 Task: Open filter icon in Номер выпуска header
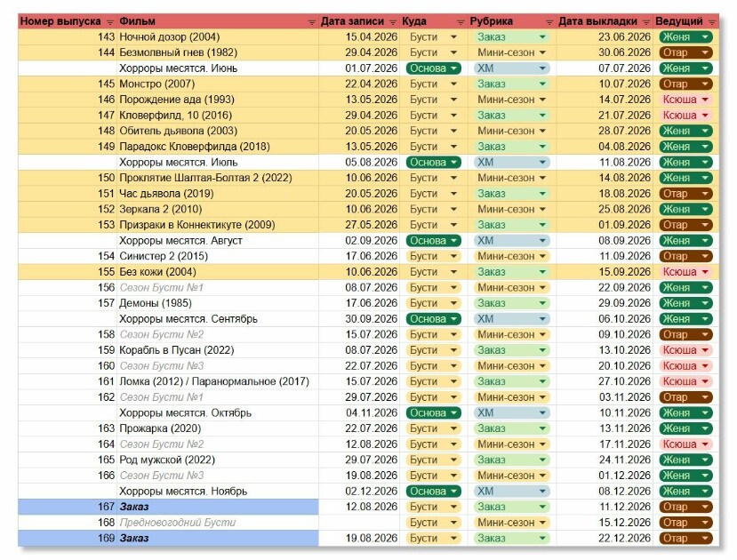pos(110,22)
